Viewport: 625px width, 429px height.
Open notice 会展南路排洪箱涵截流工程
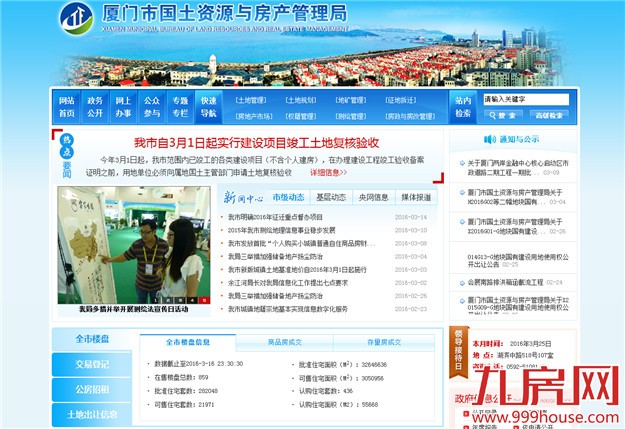click(505, 283)
